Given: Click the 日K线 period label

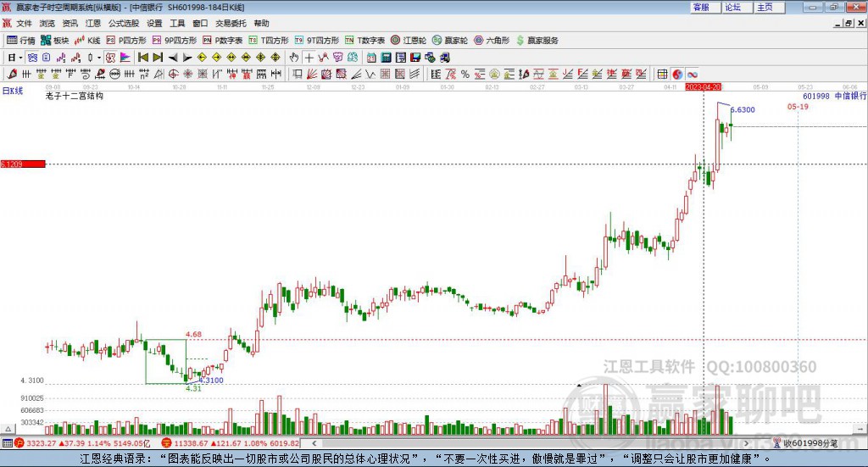Looking at the screenshot, I should point(13,91).
